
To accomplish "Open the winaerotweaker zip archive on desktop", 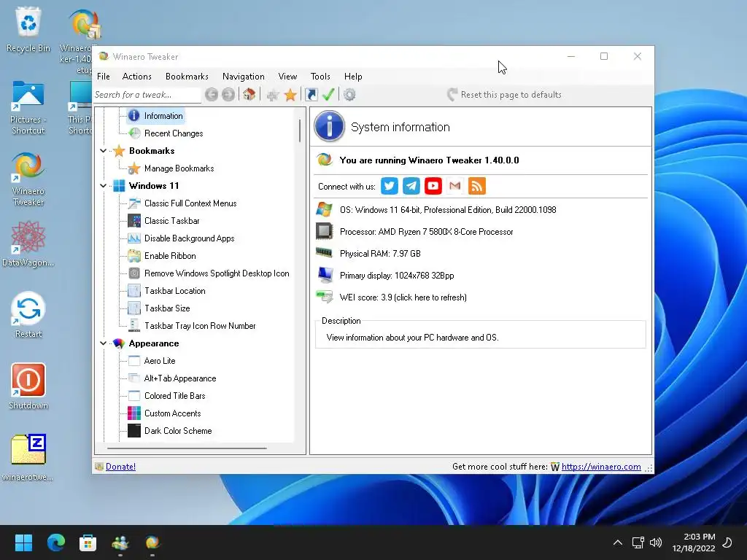I will coord(28,458).
